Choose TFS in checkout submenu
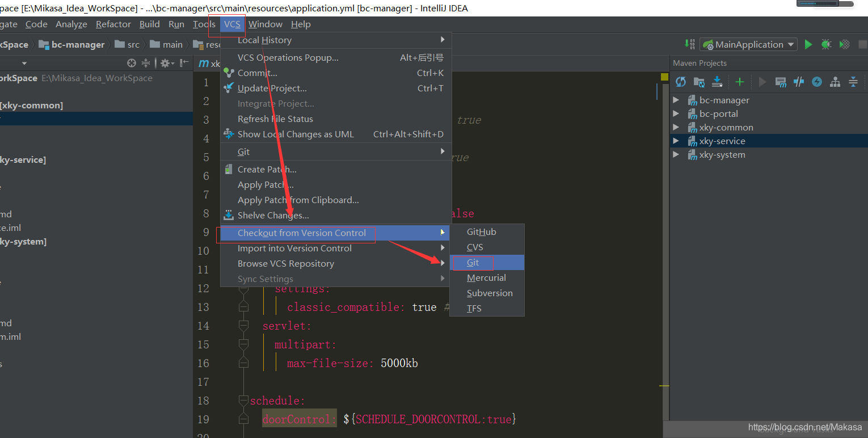 [x=487, y=308]
